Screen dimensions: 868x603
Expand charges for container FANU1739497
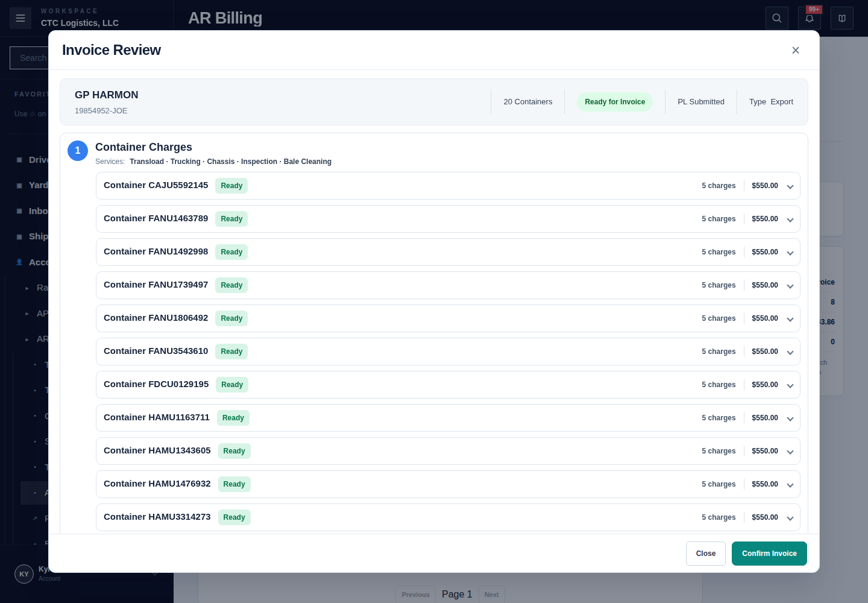click(790, 286)
